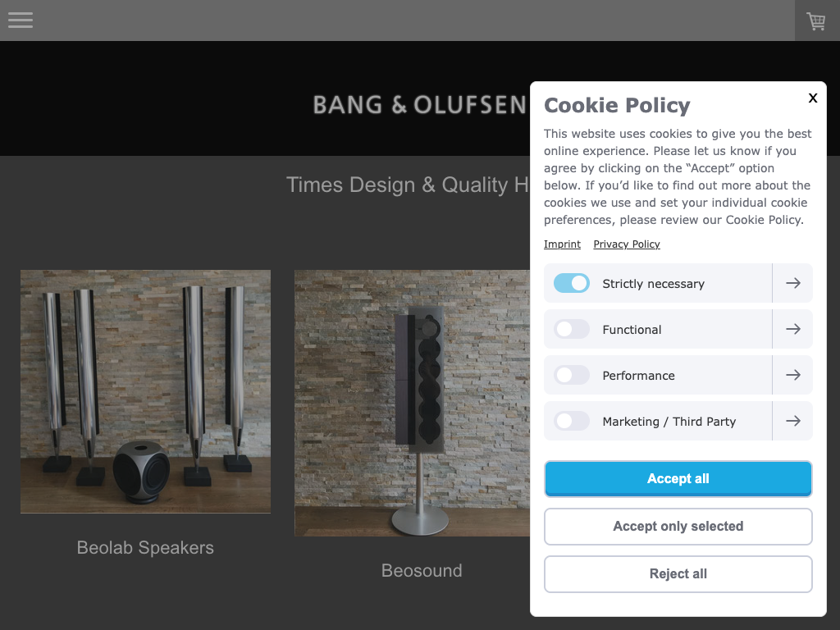Select the Beolab Speakers caption
This screenshot has height=630, width=840.
coord(145,548)
